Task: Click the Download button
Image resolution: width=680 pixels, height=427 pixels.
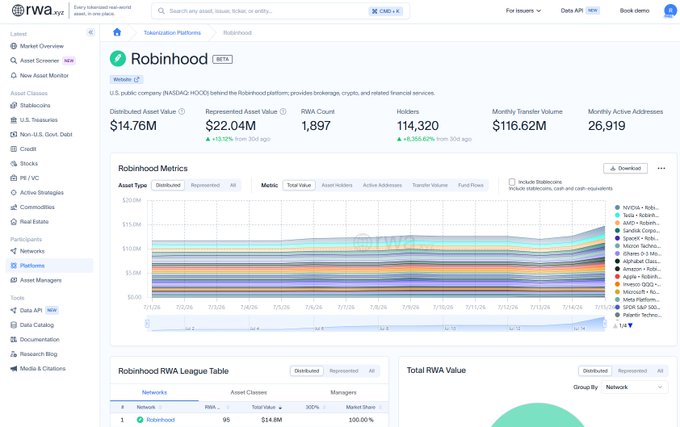Action: click(x=625, y=168)
